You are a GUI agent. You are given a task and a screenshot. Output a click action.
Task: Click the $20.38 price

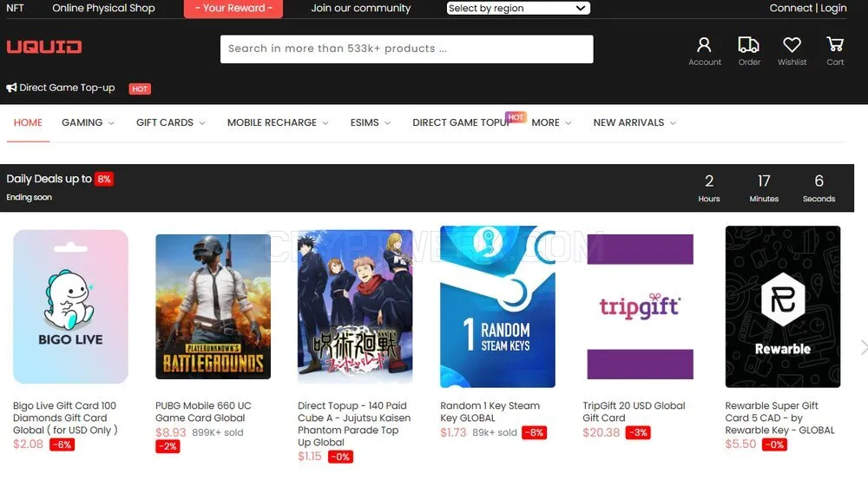(x=602, y=432)
